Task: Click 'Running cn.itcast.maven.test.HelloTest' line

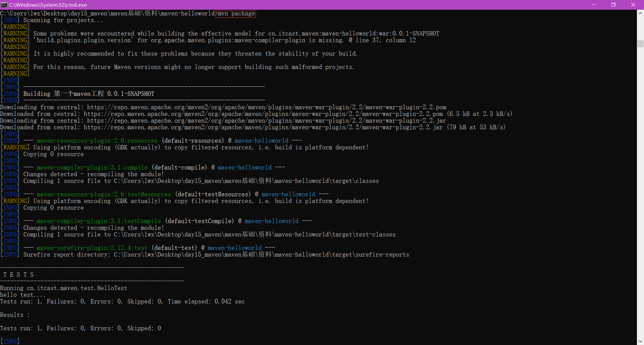Action: click(64, 288)
